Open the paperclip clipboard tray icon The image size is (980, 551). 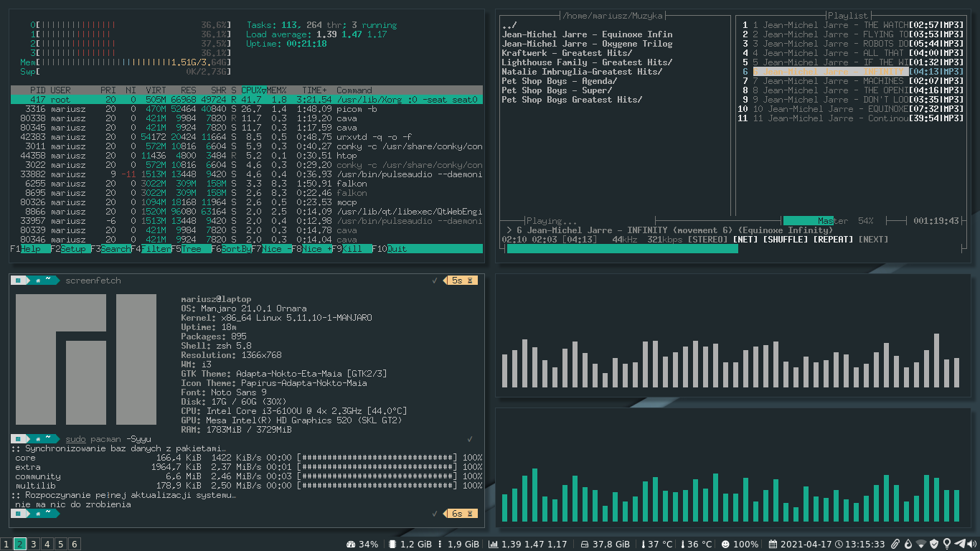click(896, 545)
